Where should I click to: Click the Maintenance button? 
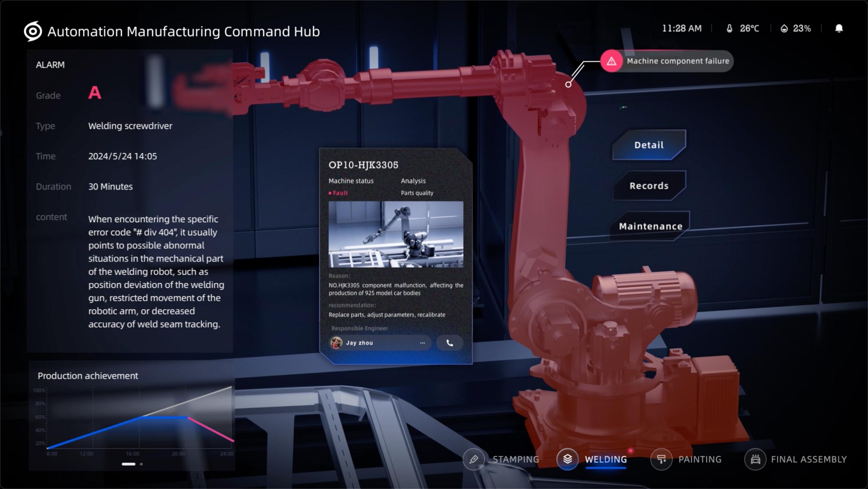(650, 226)
